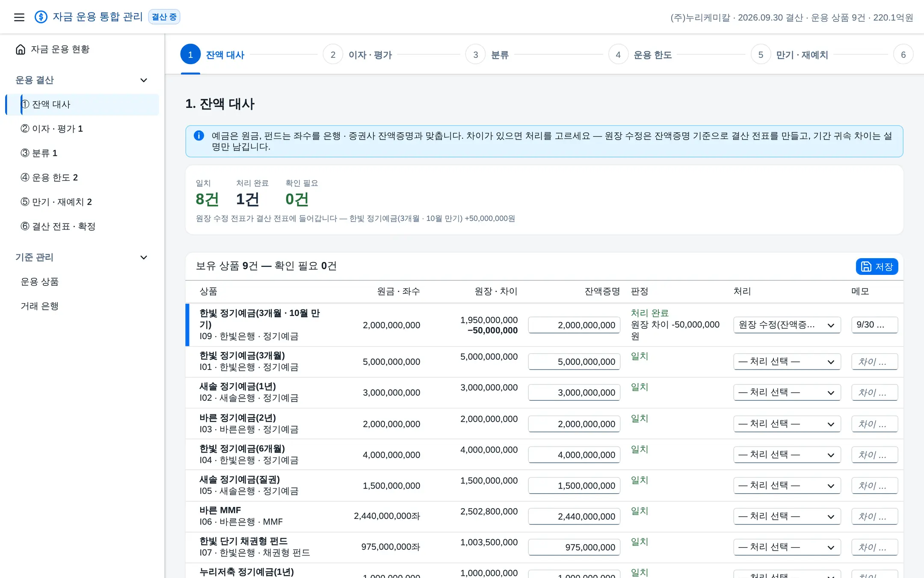Click 975,000,000좌 units for 한빛 단기 채권형 펀드
The height and width of the screenshot is (578, 924).
tap(391, 547)
